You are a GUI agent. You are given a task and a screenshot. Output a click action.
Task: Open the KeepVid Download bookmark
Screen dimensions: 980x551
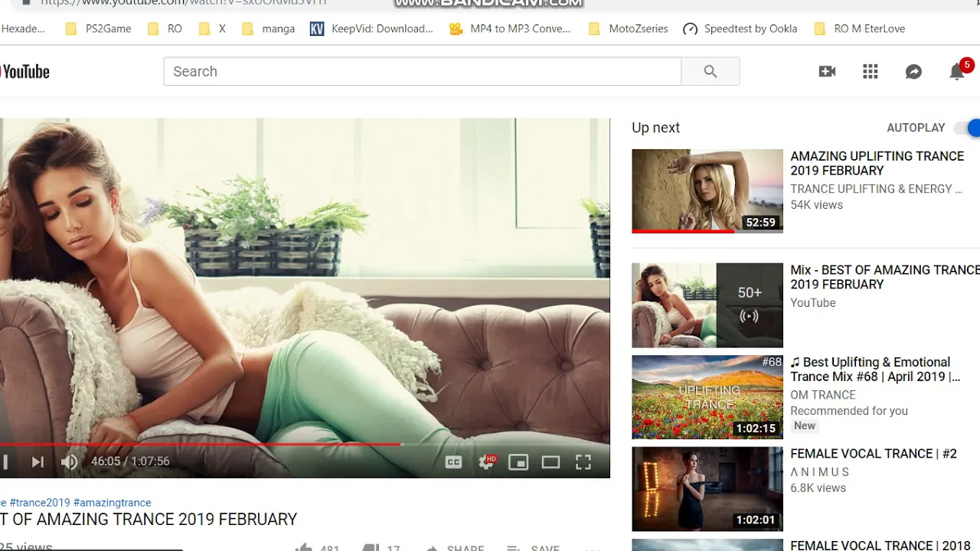[371, 28]
